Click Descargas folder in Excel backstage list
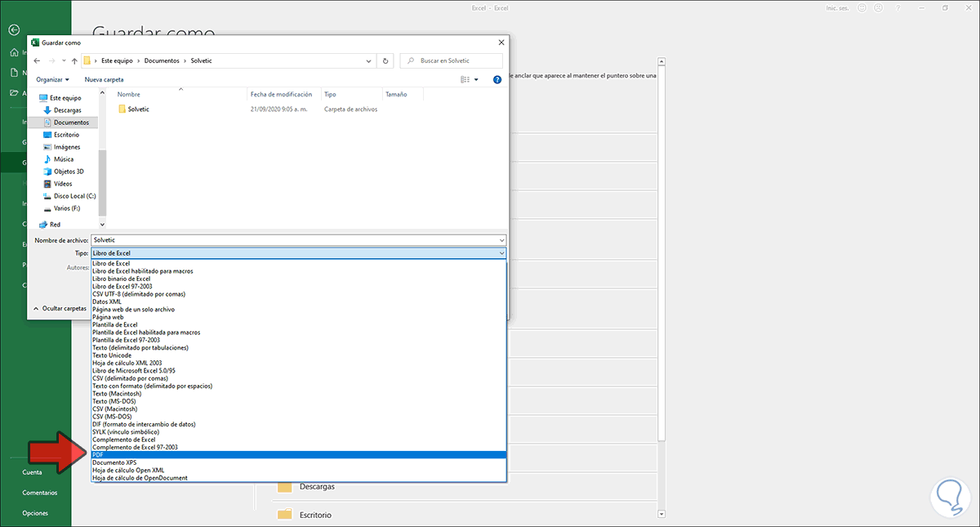 tap(315, 486)
